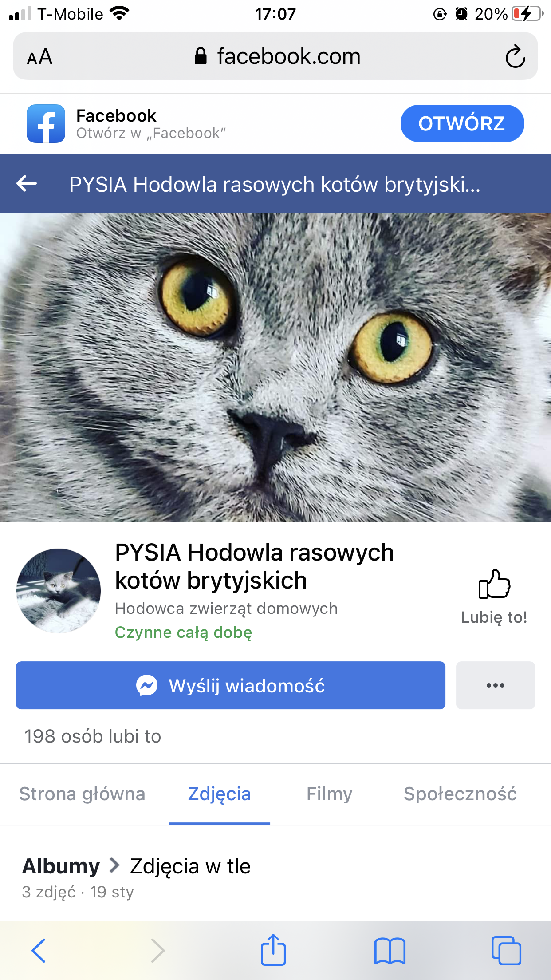The width and height of the screenshot is (551, 980).
Task: Tap the Safari reload page icon
Action: pos(515,56)
